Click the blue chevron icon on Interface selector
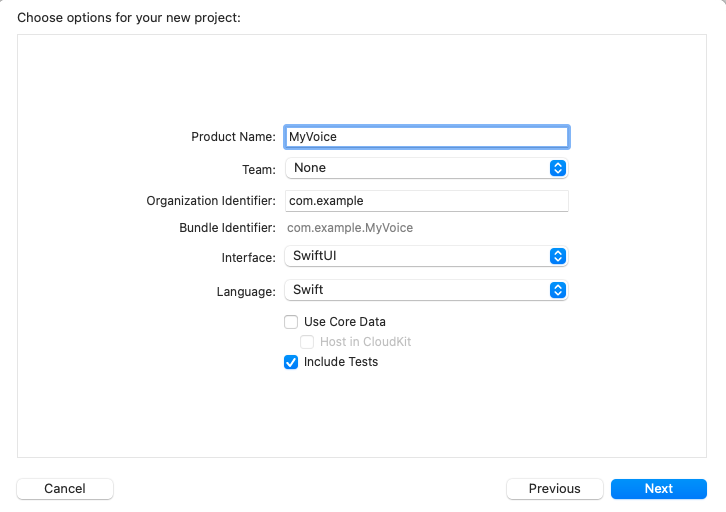726x512 pixels. coord(558,257)
